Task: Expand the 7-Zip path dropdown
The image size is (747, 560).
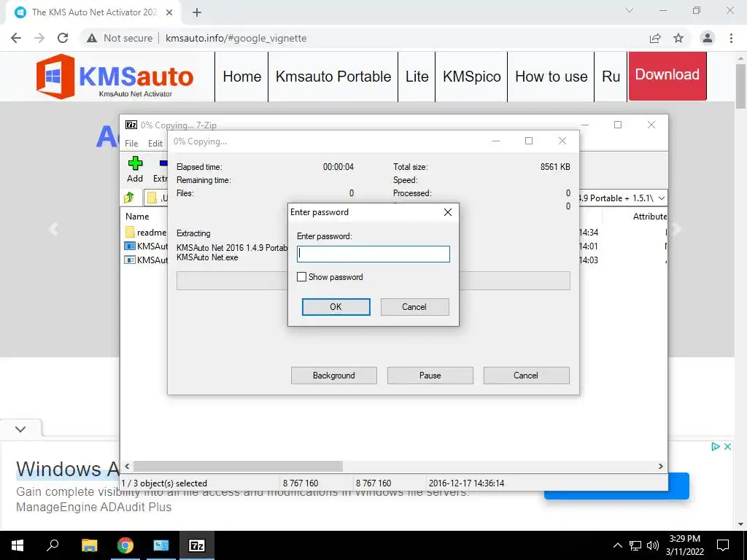Action: click(x=661, y=198)
